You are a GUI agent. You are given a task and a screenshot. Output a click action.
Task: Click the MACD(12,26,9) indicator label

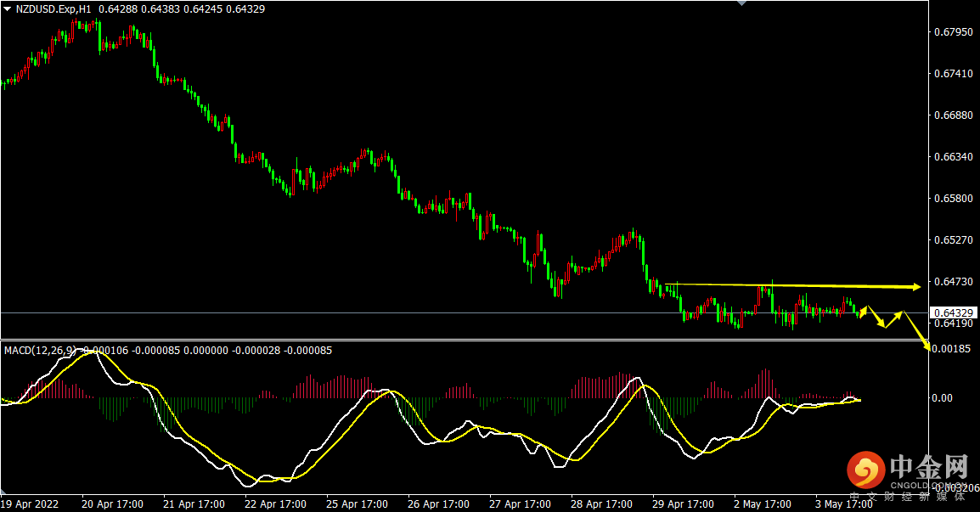(x=40, y=351)
